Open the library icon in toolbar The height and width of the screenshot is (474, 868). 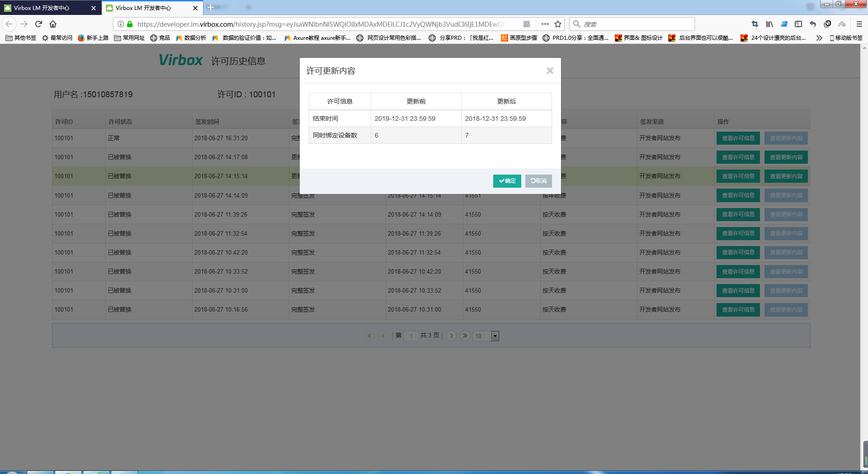[769, 24]
